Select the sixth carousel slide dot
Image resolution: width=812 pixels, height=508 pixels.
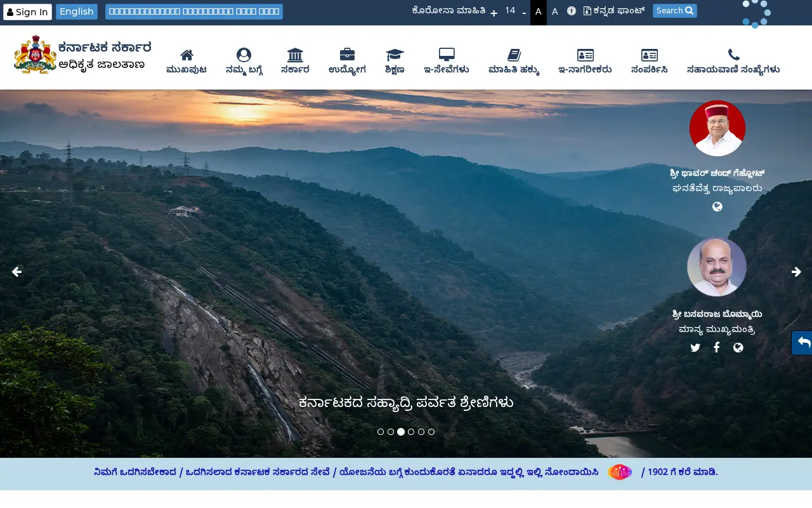point(431,432)
